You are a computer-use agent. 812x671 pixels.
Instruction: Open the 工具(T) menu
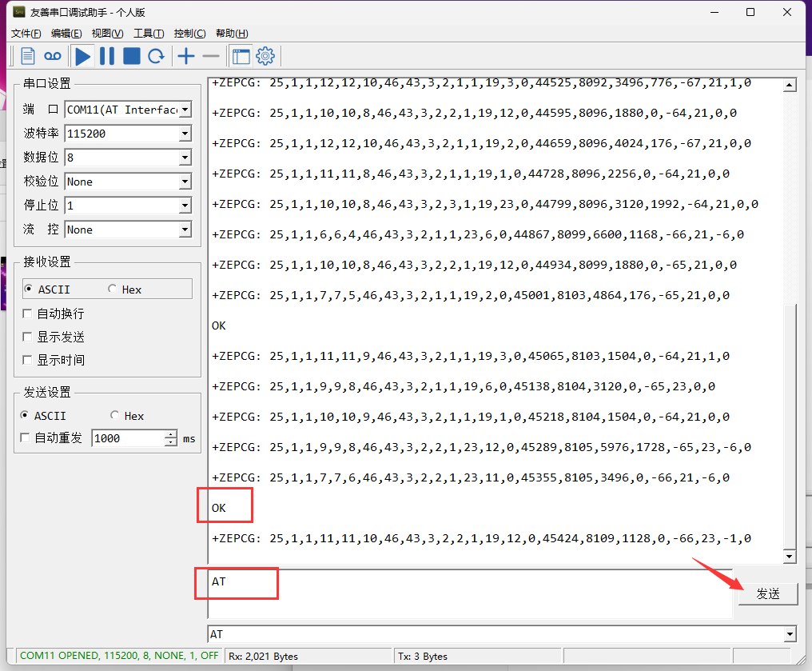[148, 33]
